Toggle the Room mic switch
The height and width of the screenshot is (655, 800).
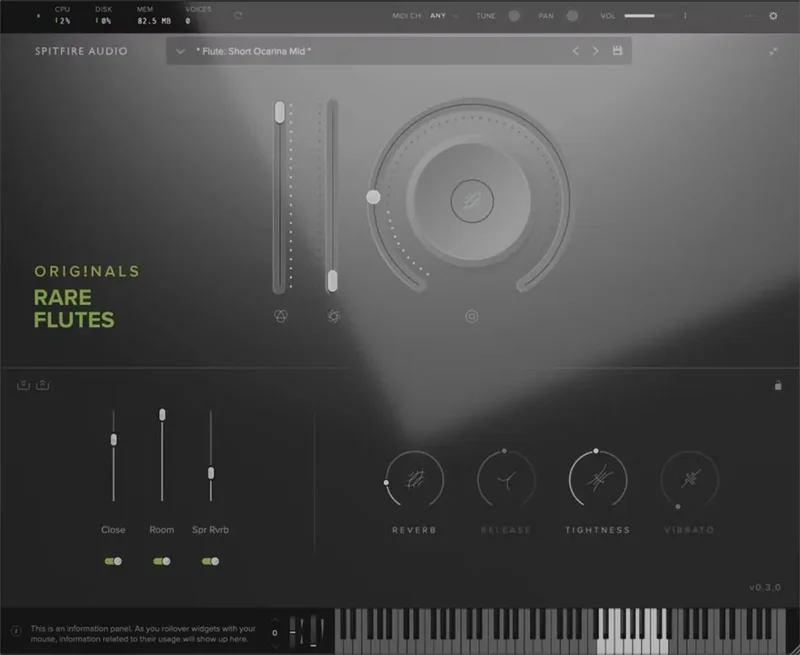tap(162, 561)
